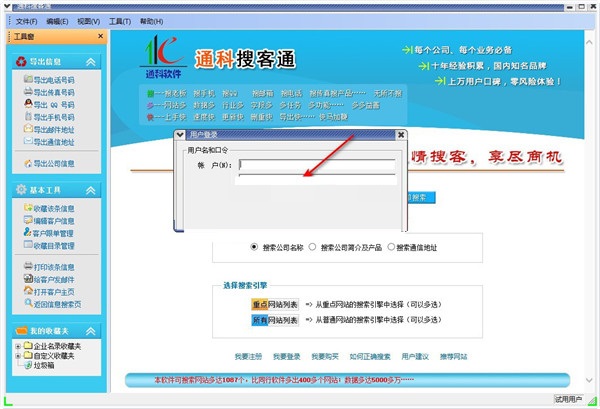Collapse the 导出信息 section
600x409 pixels.
pyautogui.click(x=91, y=62)
